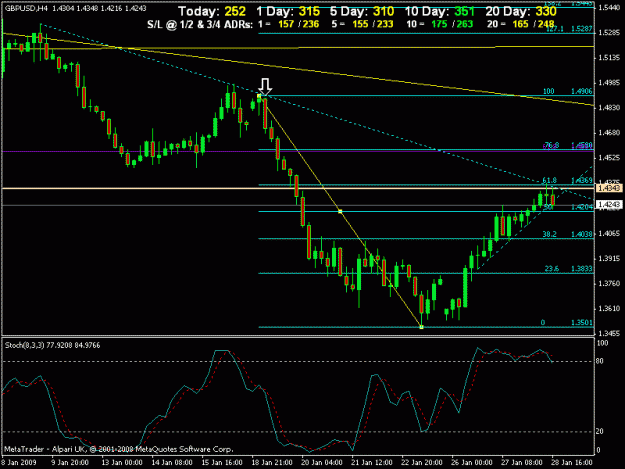Click the 'S/L @ 1/2 & 3/4 ADRs:' label

[200, 25]
